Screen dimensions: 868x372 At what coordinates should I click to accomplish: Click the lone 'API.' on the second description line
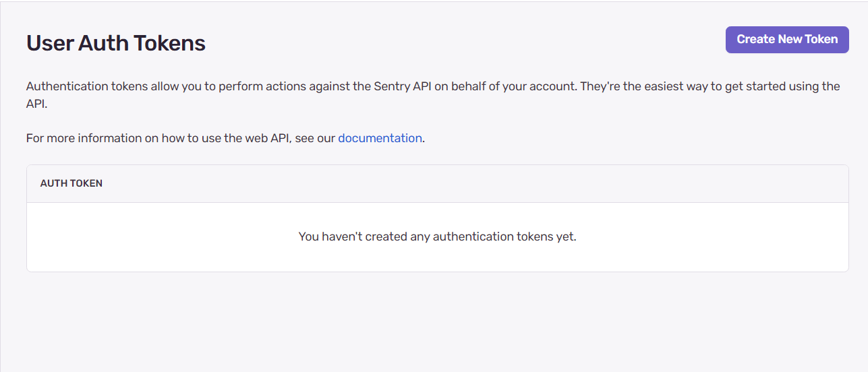pyautogui.click(x=36, y=105)
